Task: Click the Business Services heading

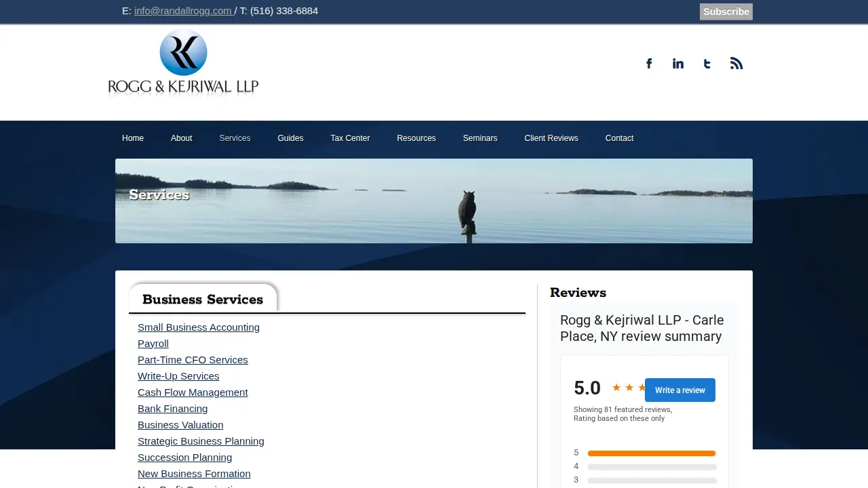Action: (203, 300)
